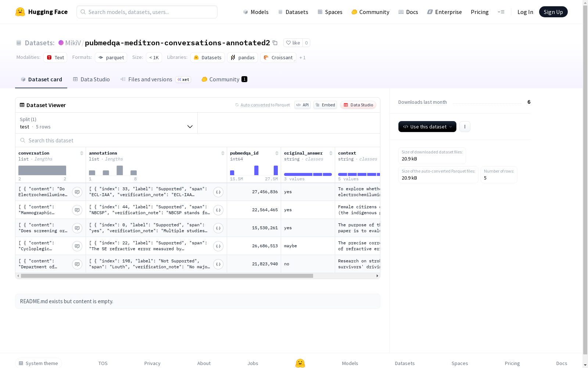Click the Hugging Face logo icon
This screenshot has height=368, width=588.
(x=20, y=12)
